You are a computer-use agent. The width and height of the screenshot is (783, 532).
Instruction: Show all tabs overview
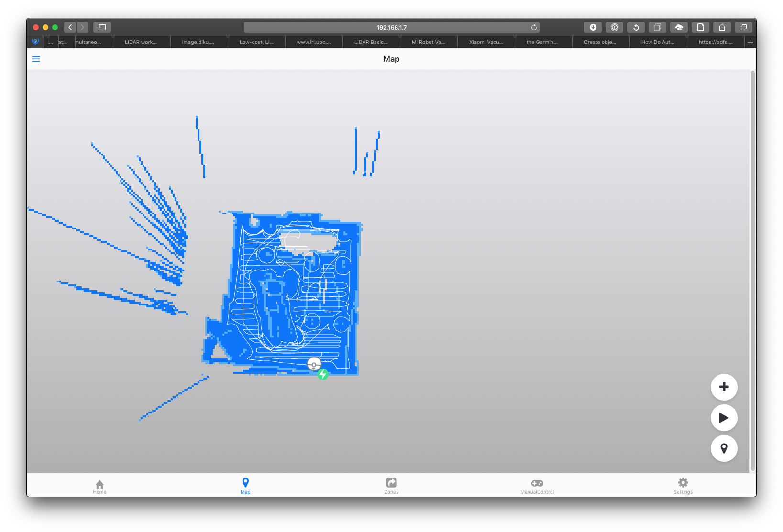click(x=743, y=27)
